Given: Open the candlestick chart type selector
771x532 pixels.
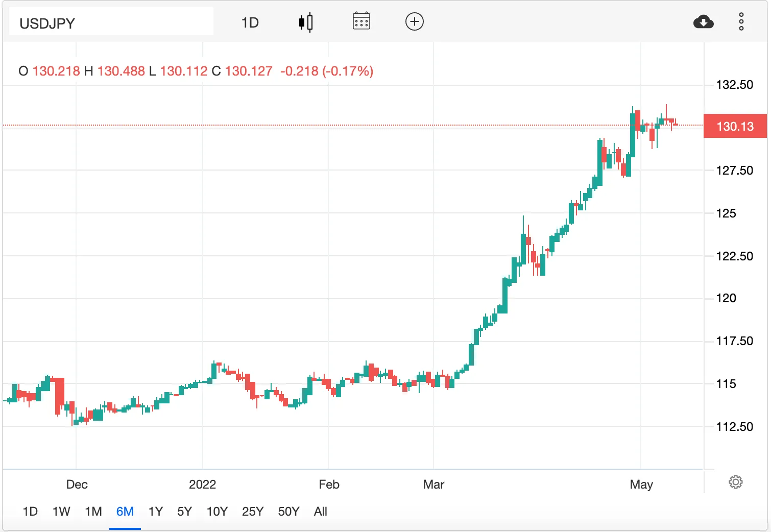Looking at the screenshot, I should [x=306, y=22].
